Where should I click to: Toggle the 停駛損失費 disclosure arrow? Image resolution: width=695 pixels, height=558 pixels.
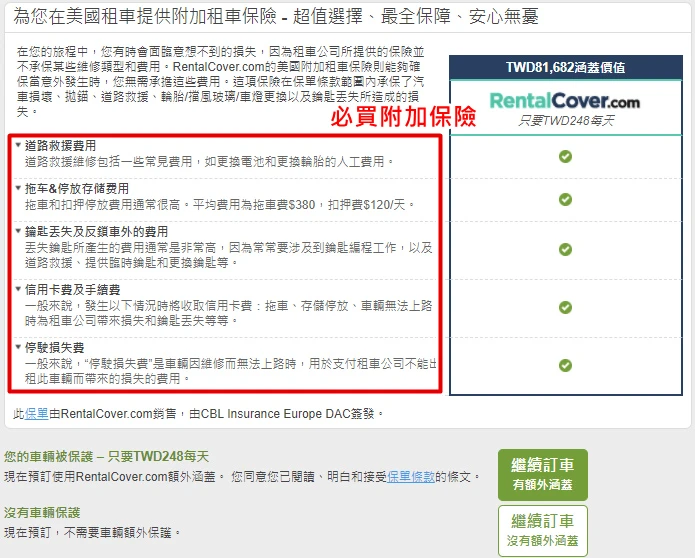pyautogui.click(x=18, y=347)
